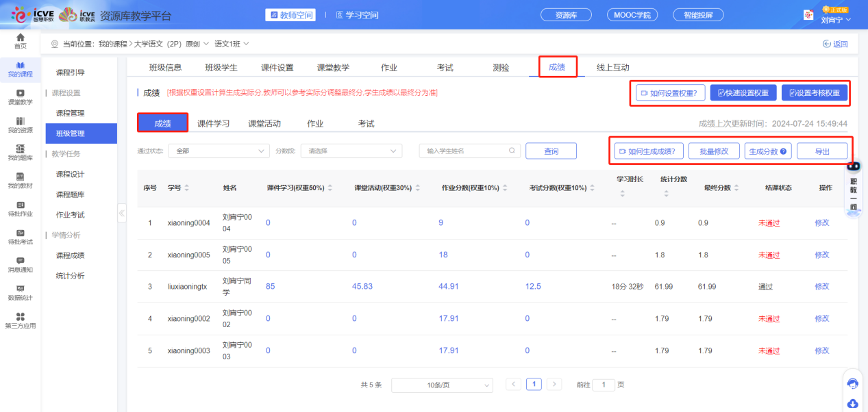
Task: Open 课堂教学 icon in left sidebar
Action: [21, 93]
